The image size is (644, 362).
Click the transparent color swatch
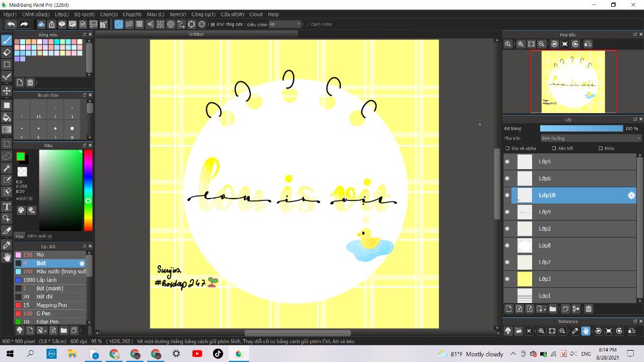click(x=22, y=172)
